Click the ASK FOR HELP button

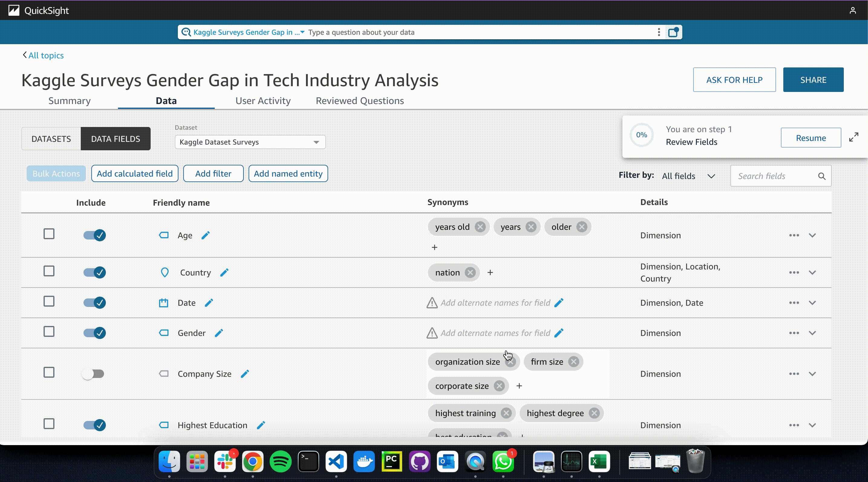[734, 80]
